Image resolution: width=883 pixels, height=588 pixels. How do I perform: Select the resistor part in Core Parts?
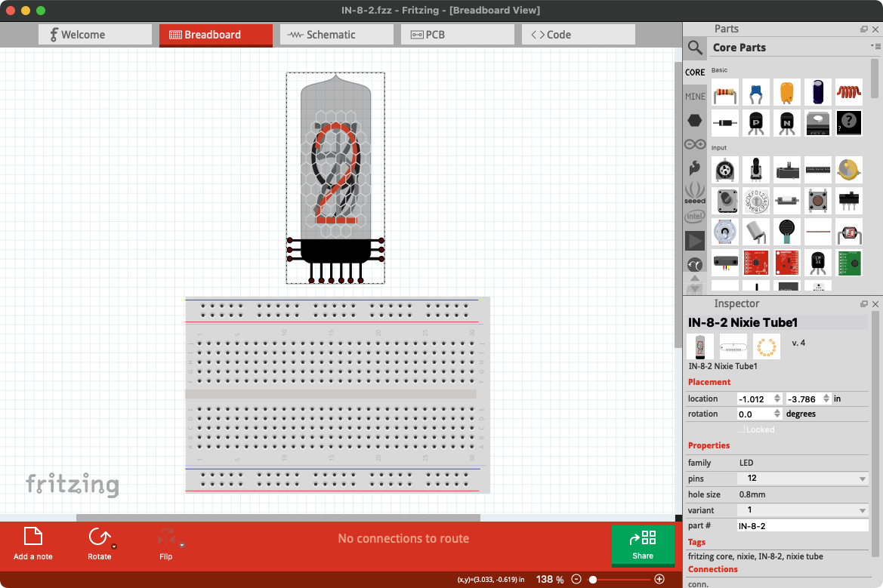pos(725,93)
